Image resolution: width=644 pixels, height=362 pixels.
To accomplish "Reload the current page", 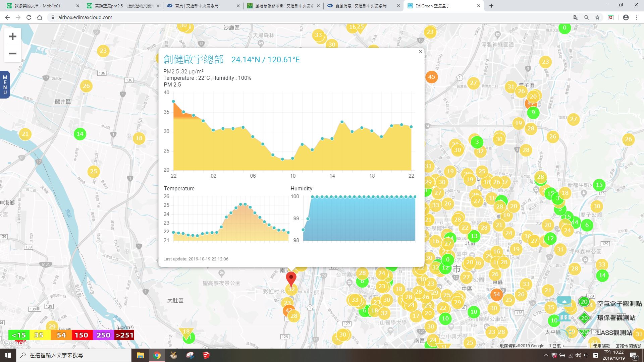I will [x=29, y=17].
